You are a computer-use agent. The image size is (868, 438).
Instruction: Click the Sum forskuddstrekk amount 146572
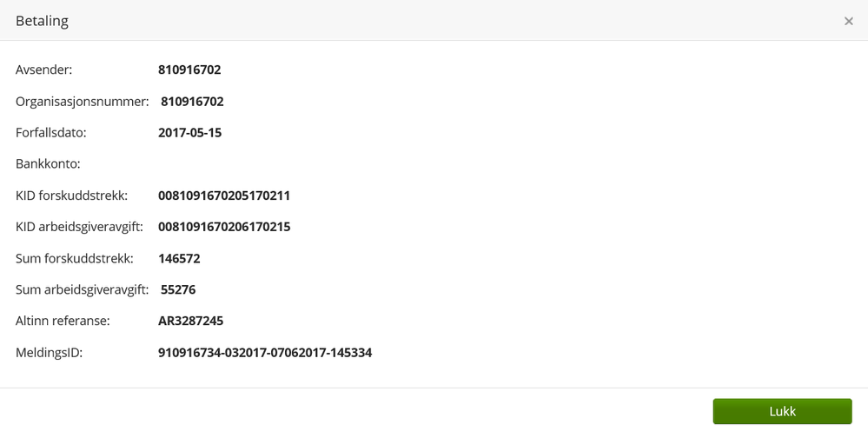tap(179, 258)
